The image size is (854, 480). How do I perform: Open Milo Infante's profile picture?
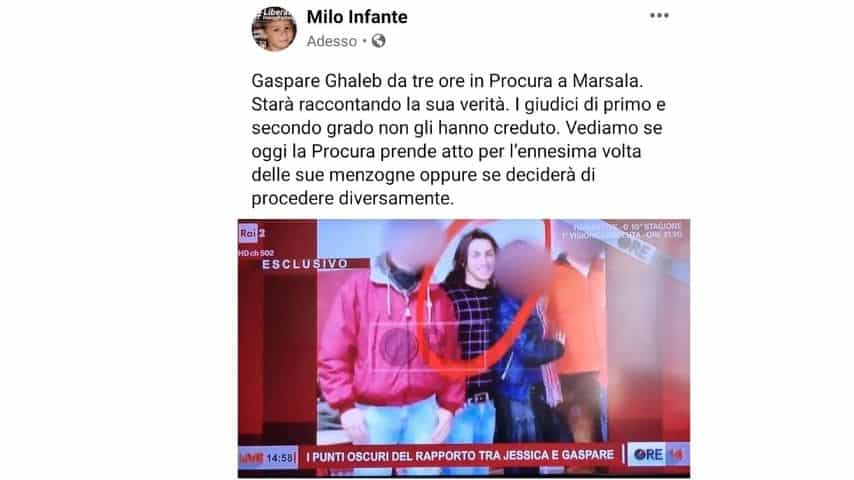point(274,29)
